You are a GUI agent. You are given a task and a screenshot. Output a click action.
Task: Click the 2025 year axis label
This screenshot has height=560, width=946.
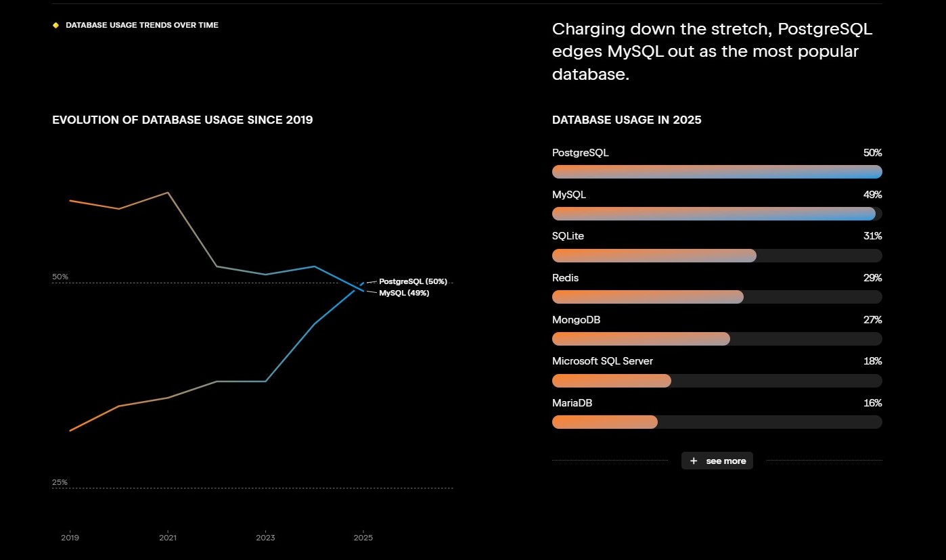click(363, 538)
